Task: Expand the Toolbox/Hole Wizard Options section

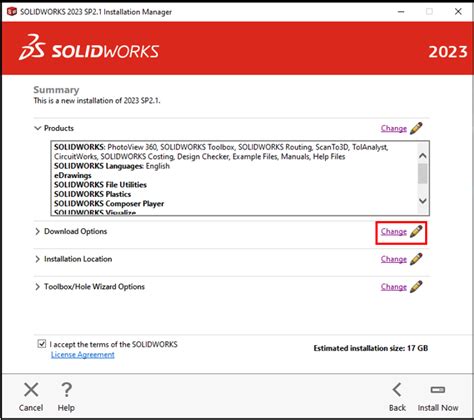Action: point(37,287)
